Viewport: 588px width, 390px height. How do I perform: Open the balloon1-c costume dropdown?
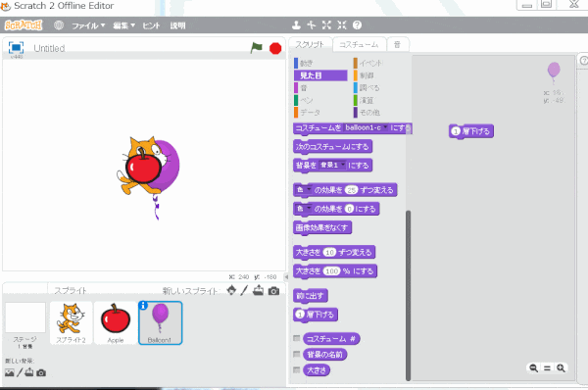coord(385,127)
